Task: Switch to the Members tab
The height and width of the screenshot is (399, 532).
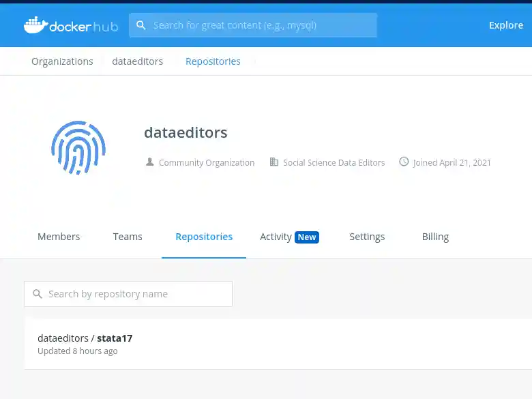Action: coord(59,237)
